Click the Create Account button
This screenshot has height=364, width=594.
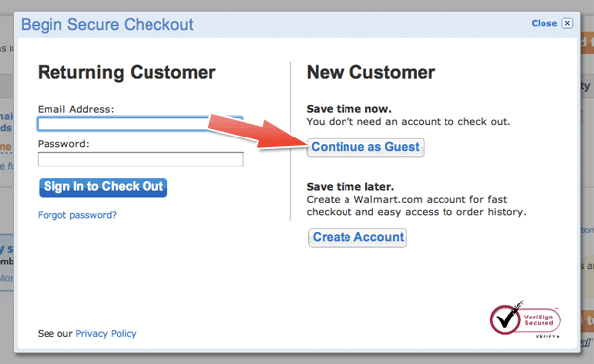click(357, 237)
